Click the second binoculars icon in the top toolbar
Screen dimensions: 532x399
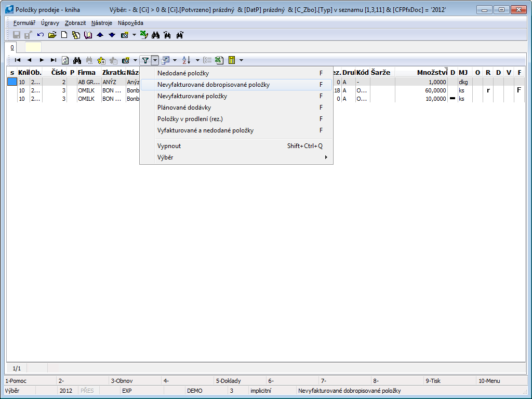pyautogui.click(x=168, y=35)
